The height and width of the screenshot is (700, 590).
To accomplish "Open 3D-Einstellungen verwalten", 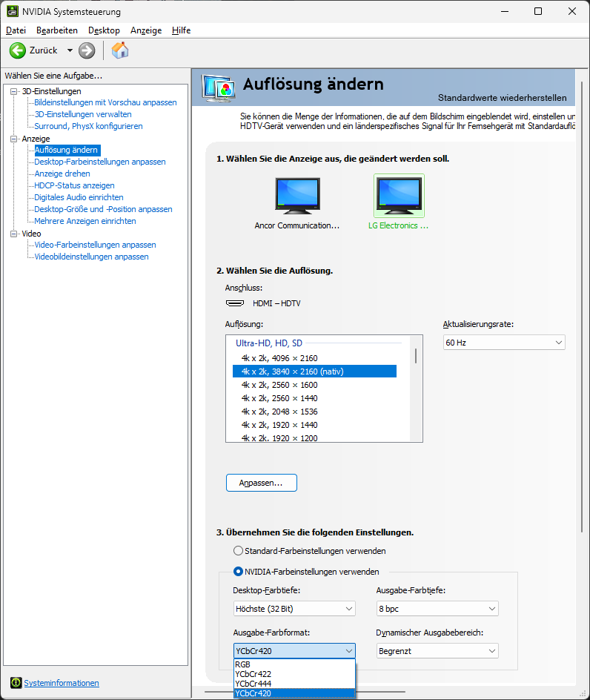I will click(x=83, y=114).
